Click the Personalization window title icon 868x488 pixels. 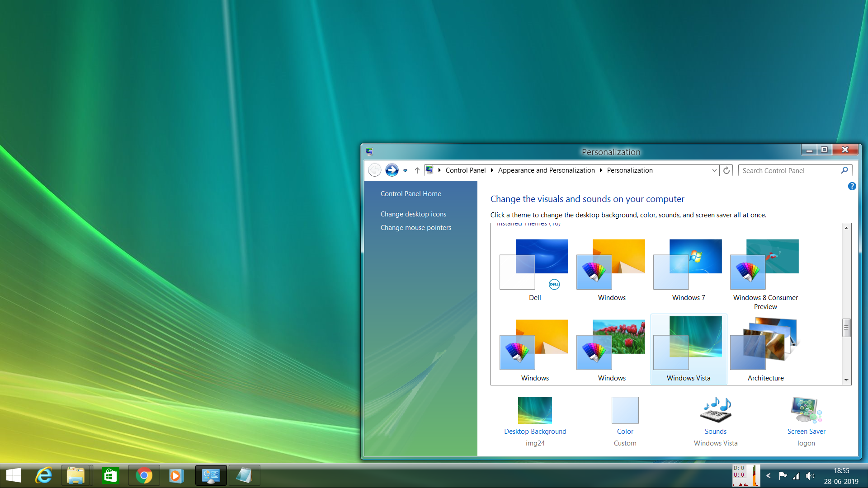point(369,151)
